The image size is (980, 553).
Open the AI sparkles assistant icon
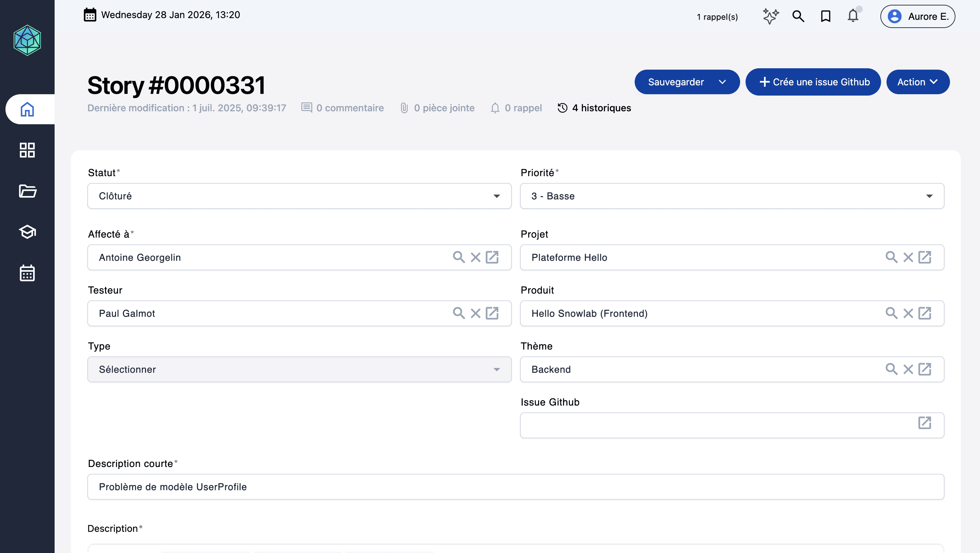(x=771, y=16)
